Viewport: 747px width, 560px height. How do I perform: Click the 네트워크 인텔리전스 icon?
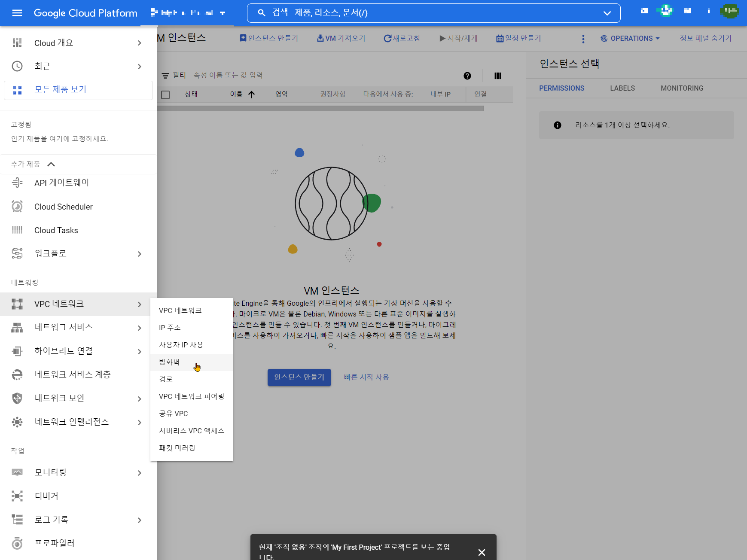pyautogui.click(x=17, y=422)
